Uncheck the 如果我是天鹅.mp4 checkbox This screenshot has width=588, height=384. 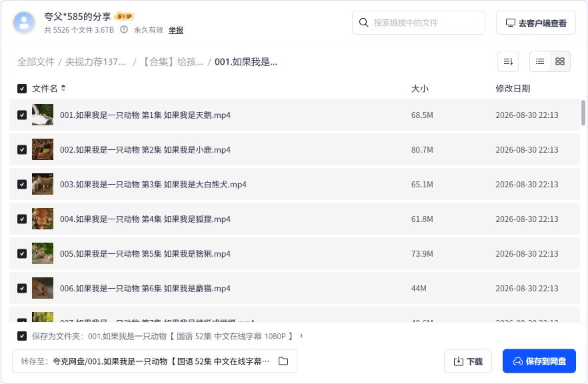pyautogui.click(x=22, y=115)
